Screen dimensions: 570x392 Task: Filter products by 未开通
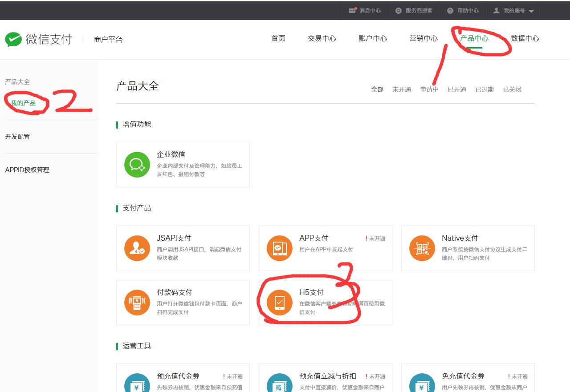[x=402, y=89]
